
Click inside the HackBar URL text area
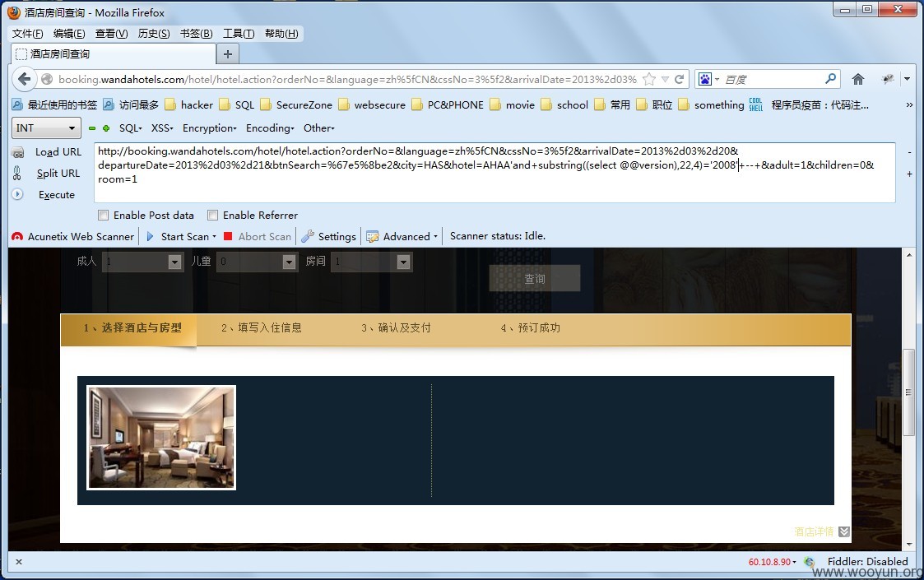pyautogui.click(x=495, y=173)
